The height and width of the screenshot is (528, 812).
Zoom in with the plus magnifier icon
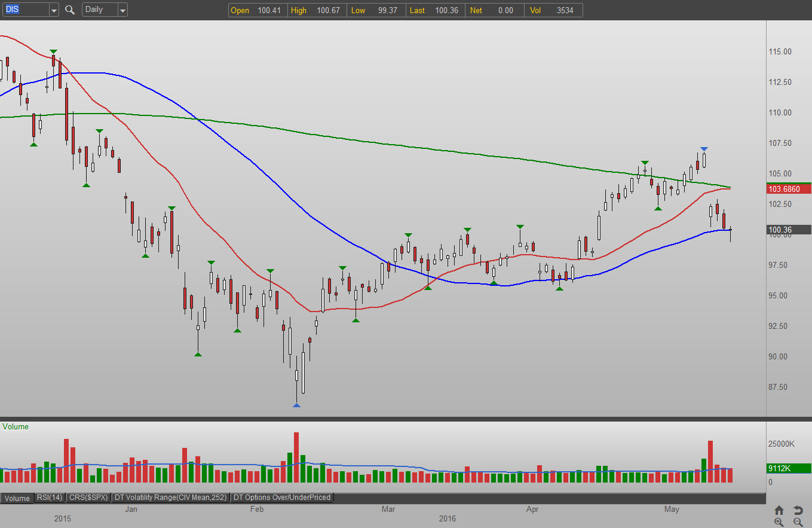(779, 522)
